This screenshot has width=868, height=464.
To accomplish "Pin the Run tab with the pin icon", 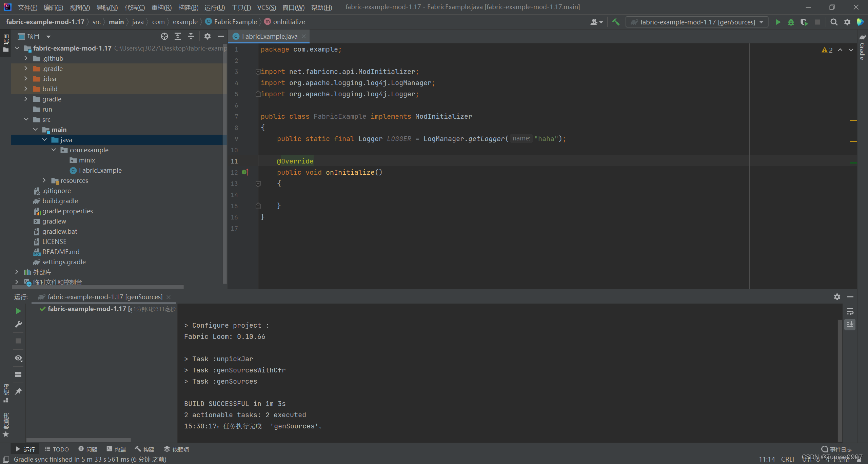I will (18, 391).
